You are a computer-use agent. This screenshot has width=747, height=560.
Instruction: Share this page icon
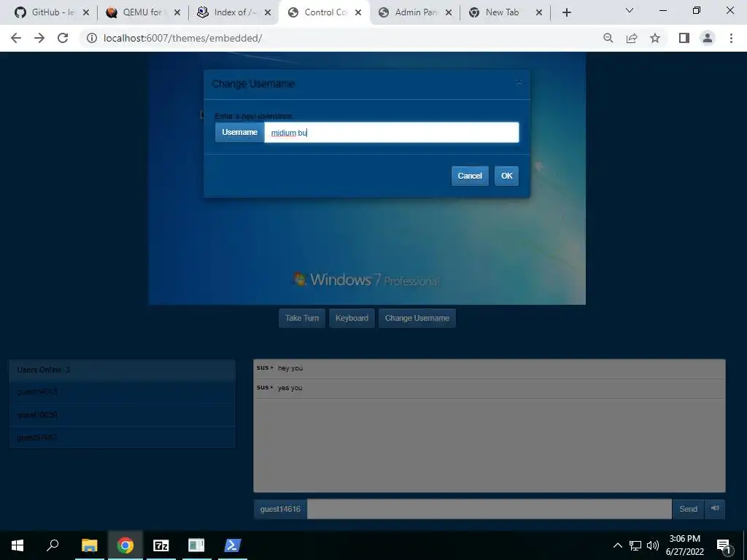632,38
